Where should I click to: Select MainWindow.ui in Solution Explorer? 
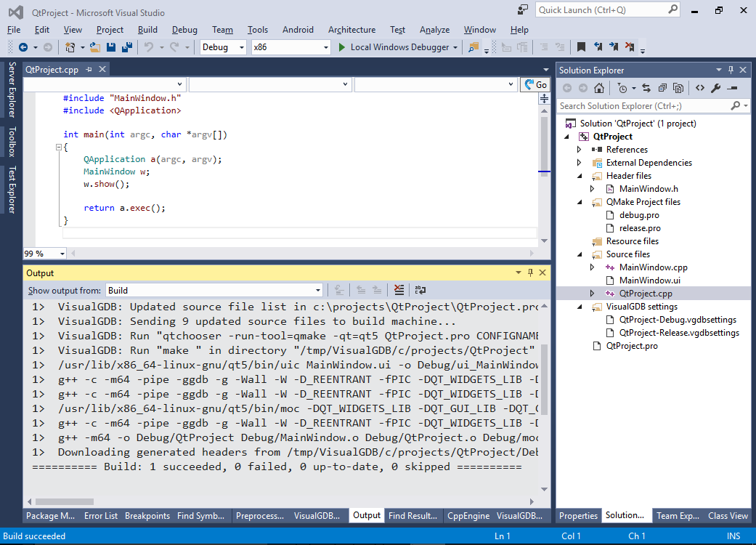coord(649,280)
